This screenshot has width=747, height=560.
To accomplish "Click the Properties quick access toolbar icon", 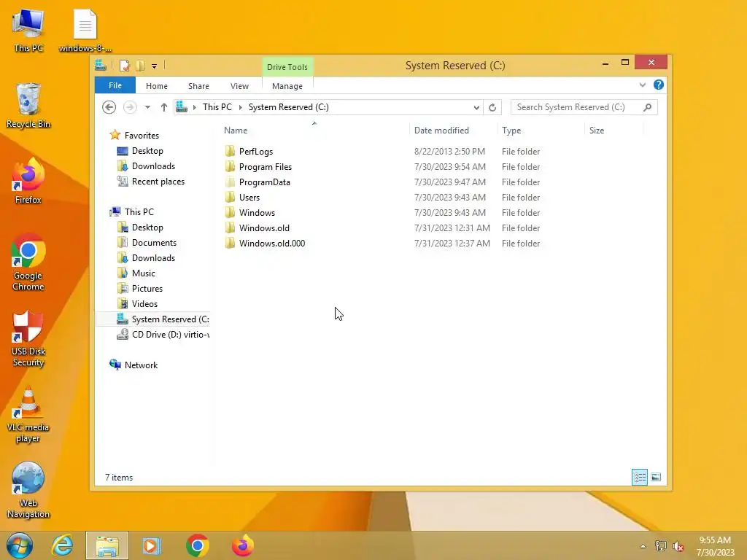I will pyautogui.click(x=124, y=66).
